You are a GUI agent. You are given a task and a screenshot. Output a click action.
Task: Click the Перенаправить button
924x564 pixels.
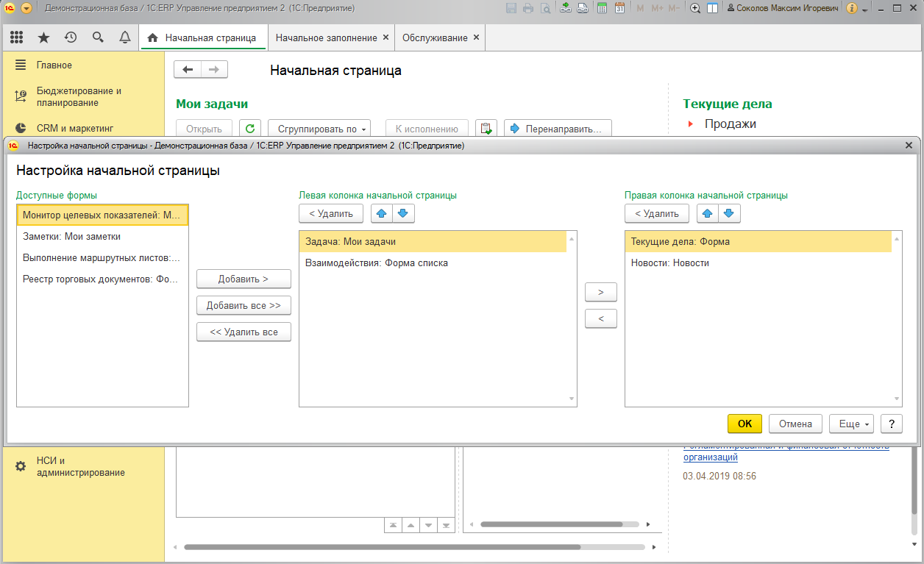pyautogui.click(x=558, y=129)
